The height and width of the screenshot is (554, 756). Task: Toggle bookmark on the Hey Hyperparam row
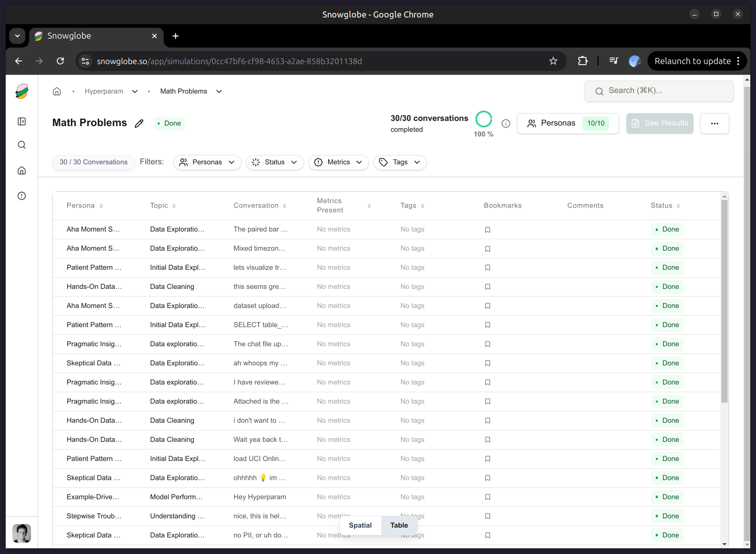coord(487,497)
